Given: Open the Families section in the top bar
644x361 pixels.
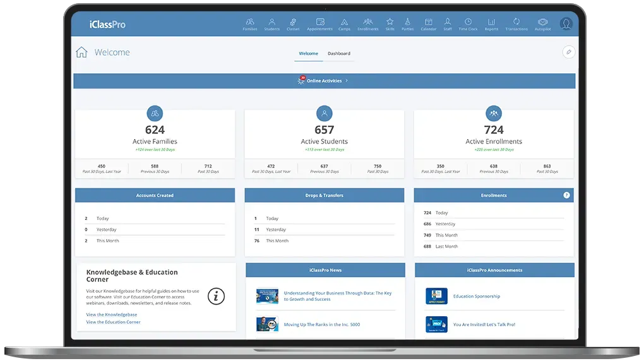Looking at the screenshot, I should coord(250,24).
